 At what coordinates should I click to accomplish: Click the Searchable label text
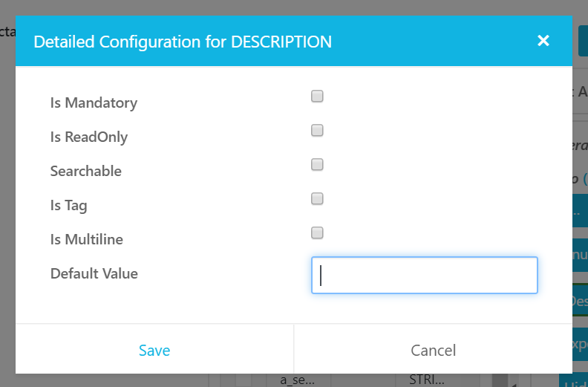pos(85,172)
